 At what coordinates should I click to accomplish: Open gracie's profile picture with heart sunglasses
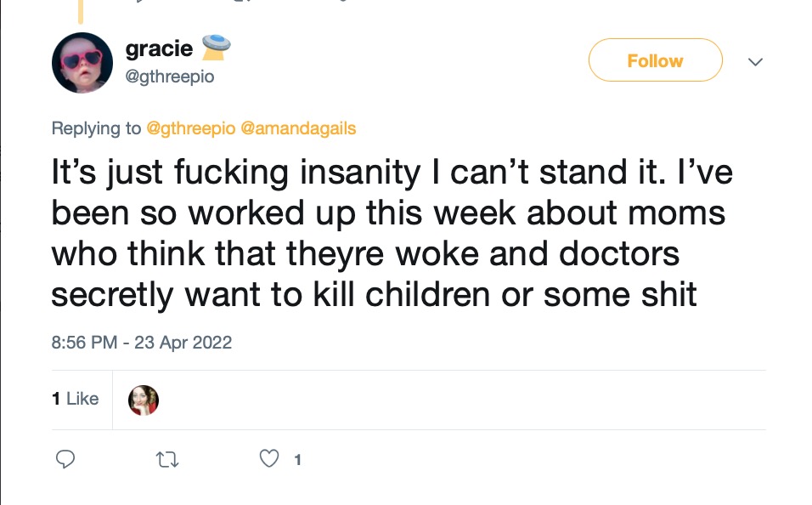(x=82, y=63)
